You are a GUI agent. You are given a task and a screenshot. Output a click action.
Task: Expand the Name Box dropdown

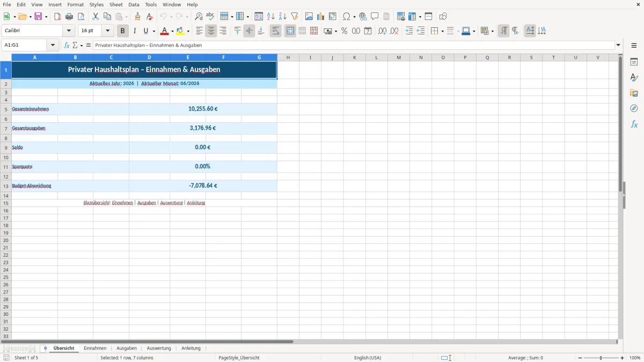(53, 46)
